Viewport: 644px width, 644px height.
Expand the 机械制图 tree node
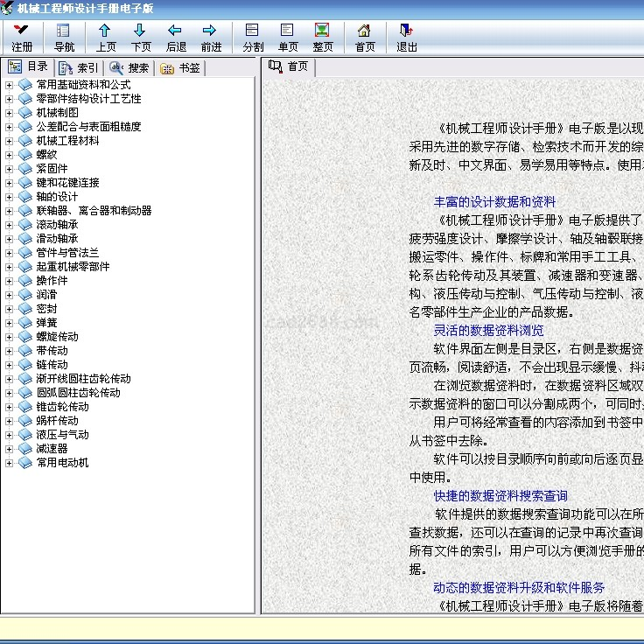click(x=10, y=113)
